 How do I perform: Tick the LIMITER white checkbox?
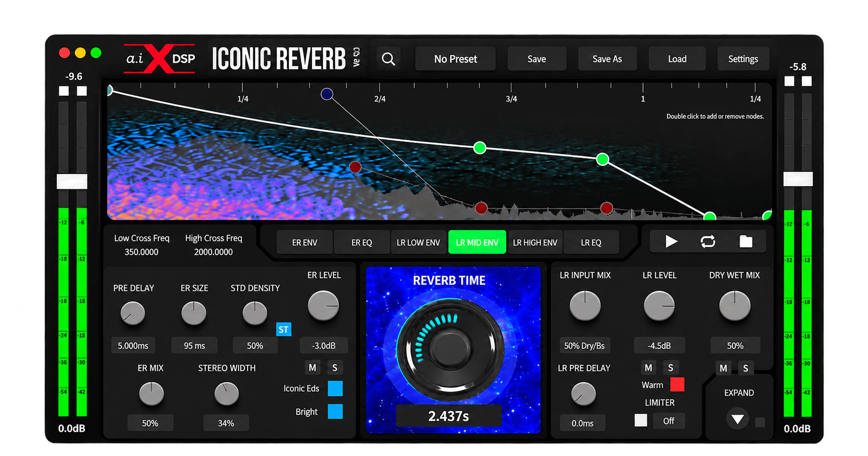coord(641,420)
